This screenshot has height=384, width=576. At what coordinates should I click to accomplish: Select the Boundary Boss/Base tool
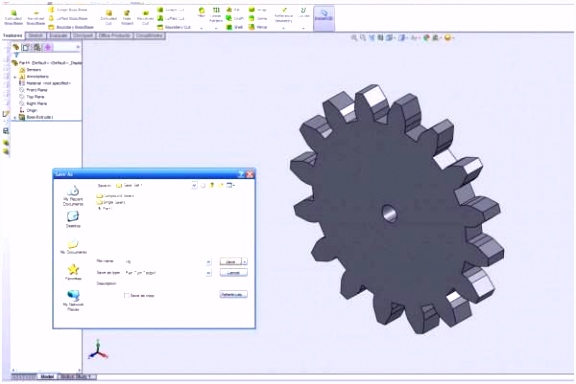(71, 27)
